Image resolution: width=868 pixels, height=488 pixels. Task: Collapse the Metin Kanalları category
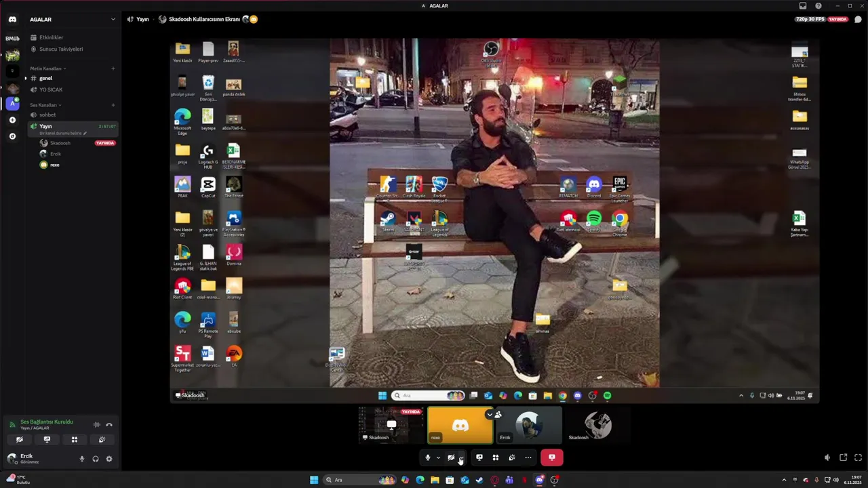click(47, 68)
